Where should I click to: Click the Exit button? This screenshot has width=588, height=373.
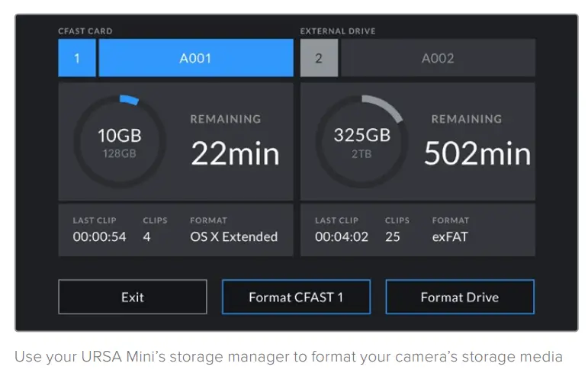132,297
